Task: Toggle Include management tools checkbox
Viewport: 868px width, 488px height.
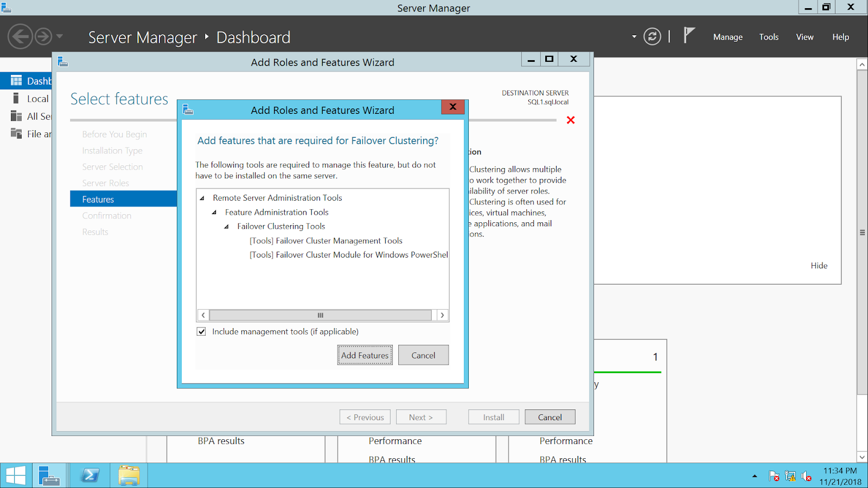Action: 201,331
